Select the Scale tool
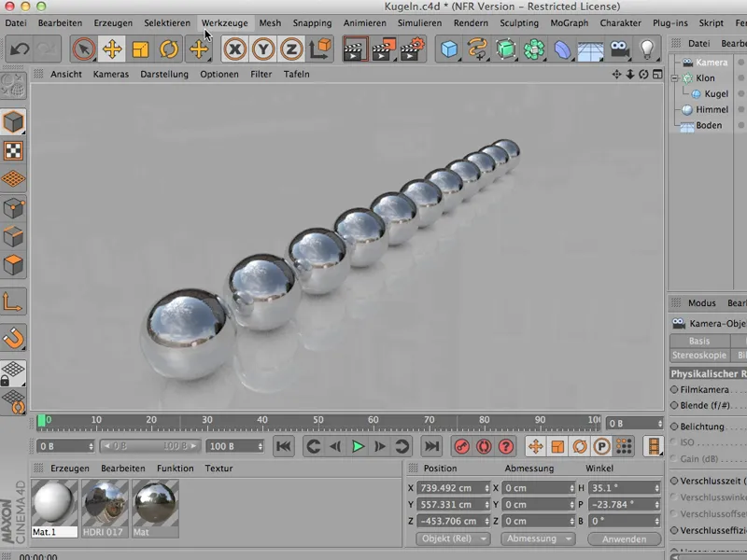Viewport: 747px width, 560px height. (x=141, y=49)
